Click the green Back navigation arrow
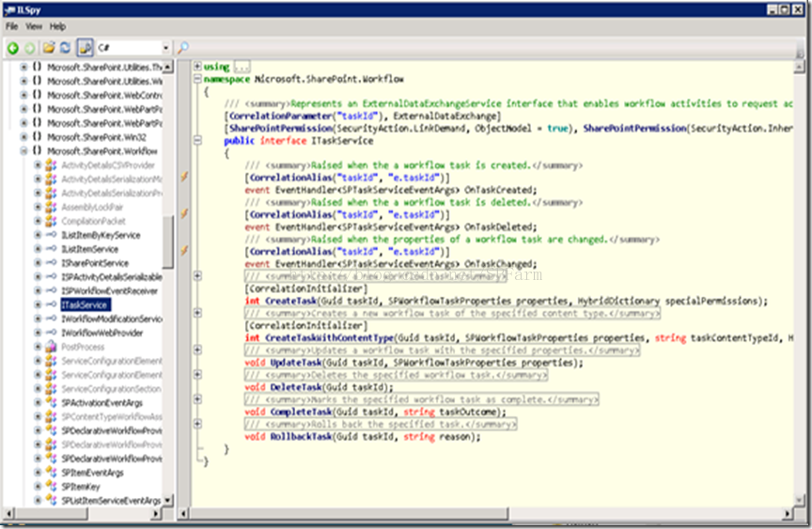This screenshot has width=812, height=529. (13, 48)
